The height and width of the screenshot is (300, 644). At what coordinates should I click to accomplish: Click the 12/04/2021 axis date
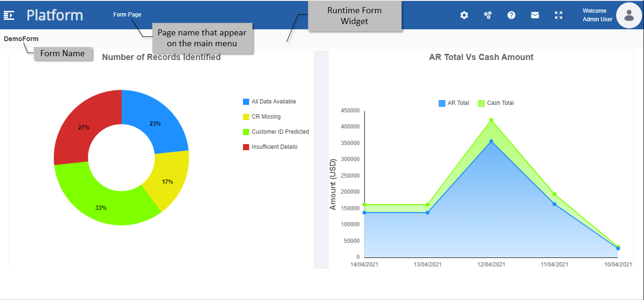(491, 265)
